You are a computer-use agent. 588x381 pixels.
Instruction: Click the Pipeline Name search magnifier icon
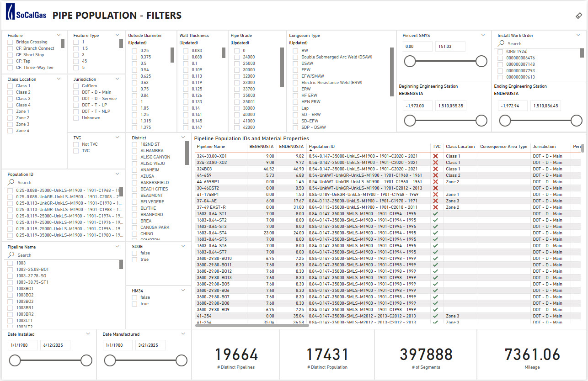(12, 255)
